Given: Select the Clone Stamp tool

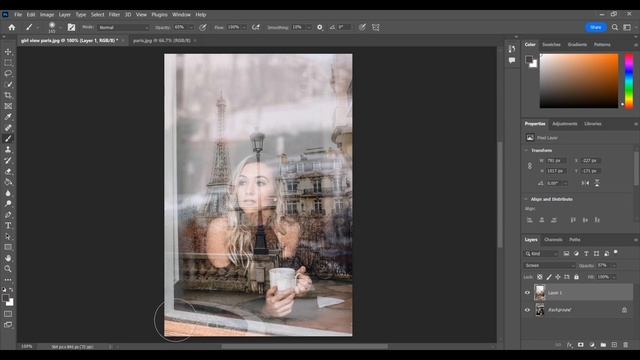Looking at the screenshot, I should tap(8, 149).
